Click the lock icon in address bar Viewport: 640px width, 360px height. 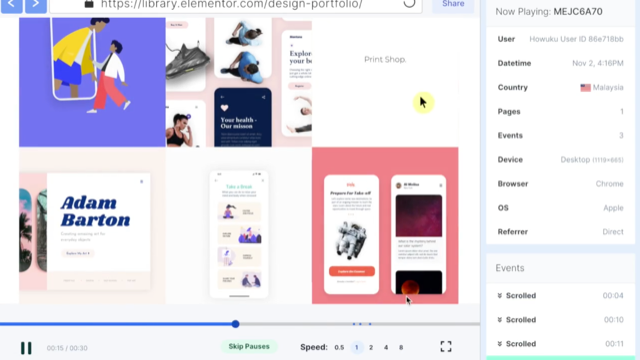89,4
